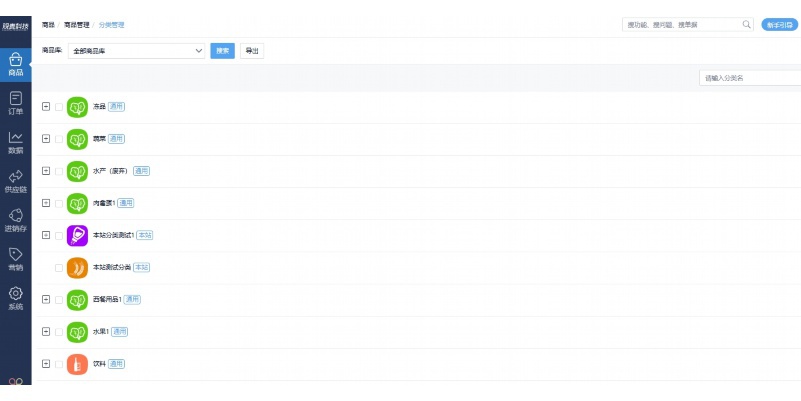Screen dimensions: 801x401
Task: Open the 全部商品库 dropdown
Action: pos(136,51)
